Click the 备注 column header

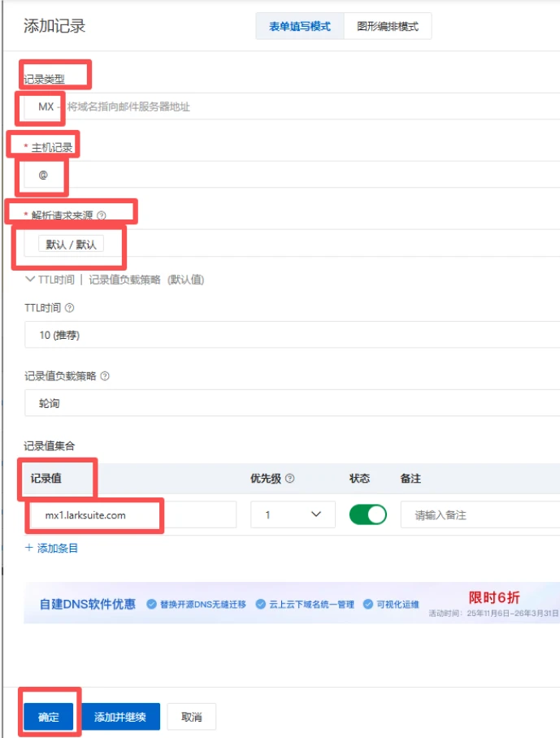click(x=410, y=478)
